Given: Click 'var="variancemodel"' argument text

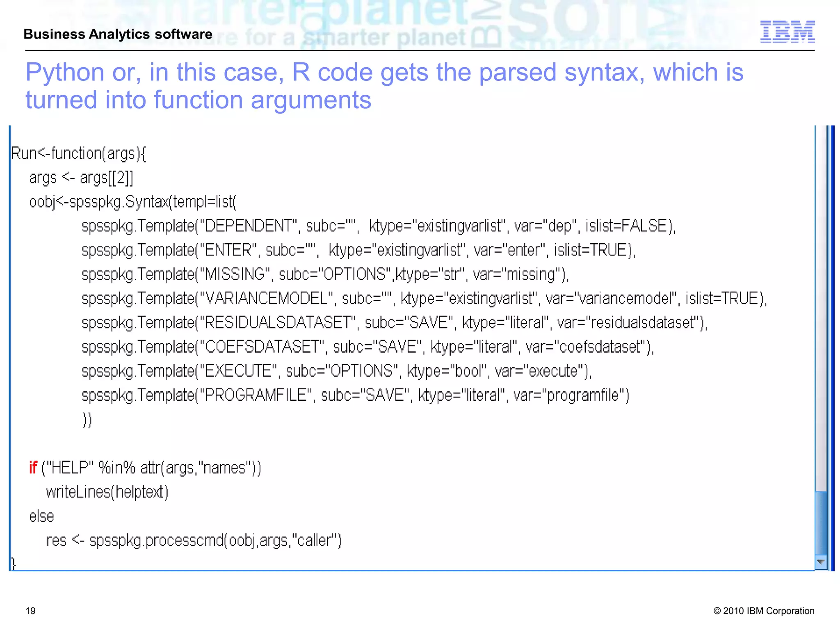Looking at the screenshot, I should click(610, 299).
